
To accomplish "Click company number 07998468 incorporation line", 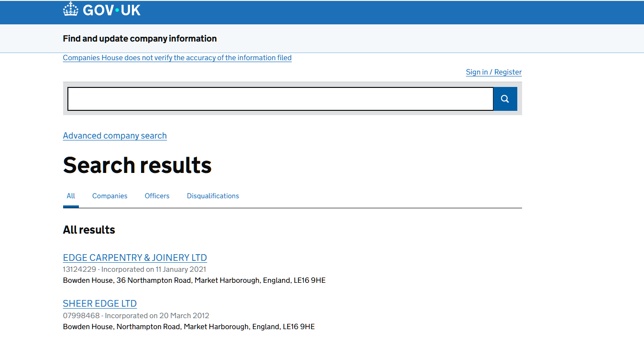I will click(136, 316).
